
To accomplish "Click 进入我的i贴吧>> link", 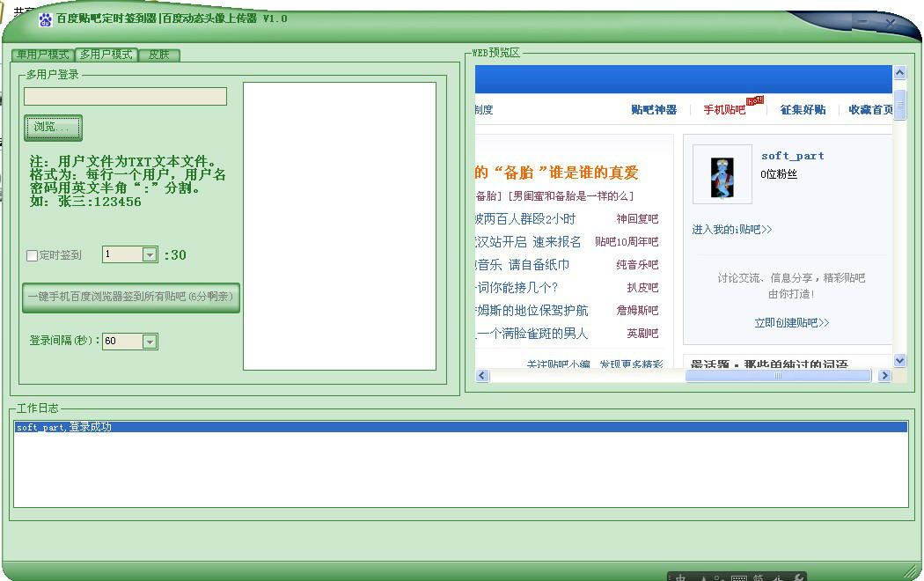I will [x=732, y=229].
